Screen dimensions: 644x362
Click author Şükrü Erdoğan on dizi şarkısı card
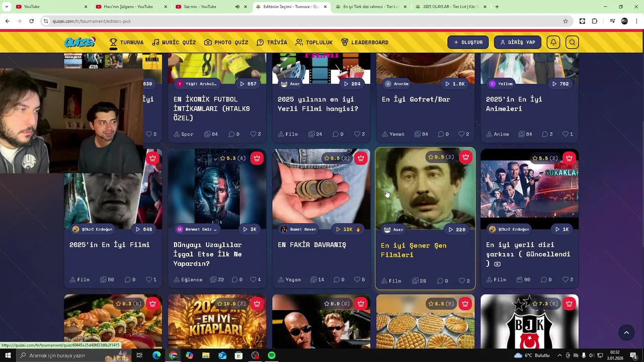[509, 229]
